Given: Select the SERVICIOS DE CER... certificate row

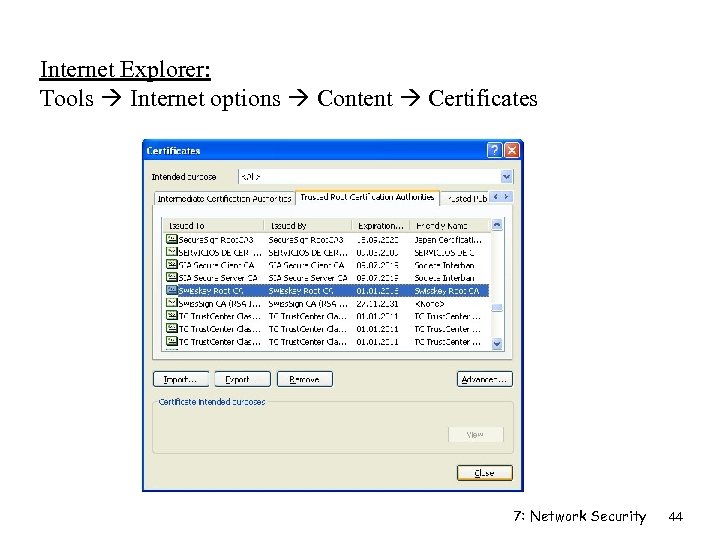Looking at the screenshot, I should pos(326,252).
